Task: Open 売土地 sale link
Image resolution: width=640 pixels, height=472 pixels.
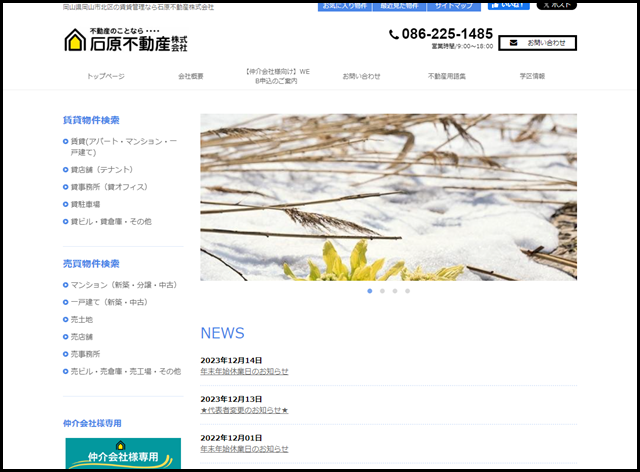Action: click(x=81, y=319)
